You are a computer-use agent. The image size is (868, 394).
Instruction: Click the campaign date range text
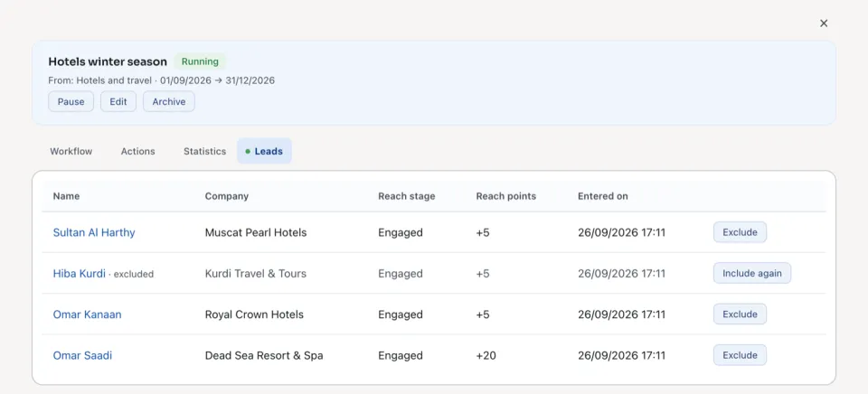coord(218,80)
